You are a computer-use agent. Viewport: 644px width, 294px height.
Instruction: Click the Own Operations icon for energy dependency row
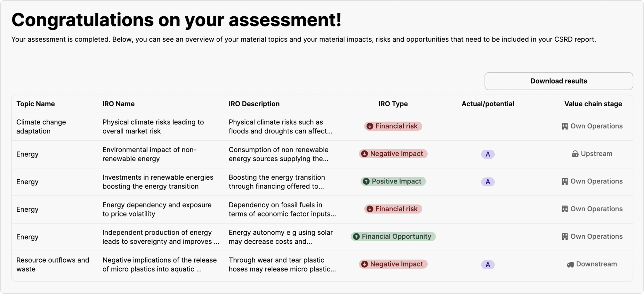coord(565,209)
